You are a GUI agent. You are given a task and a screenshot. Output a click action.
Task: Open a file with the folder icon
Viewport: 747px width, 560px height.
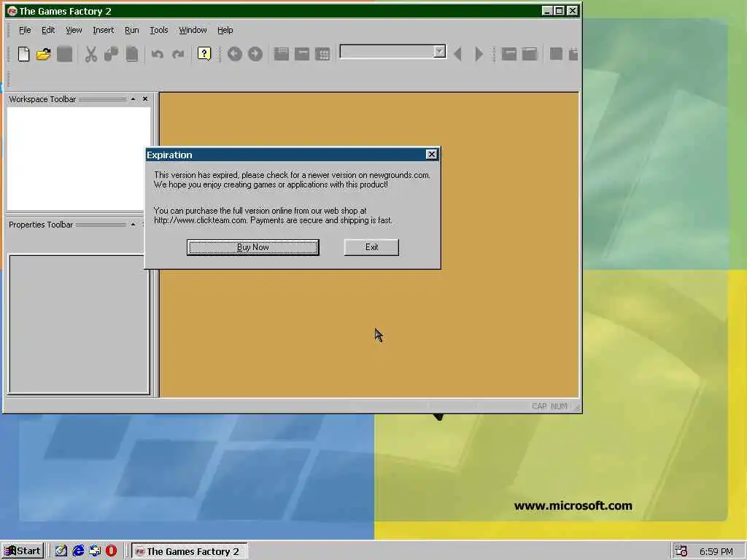tap(43, 54)
